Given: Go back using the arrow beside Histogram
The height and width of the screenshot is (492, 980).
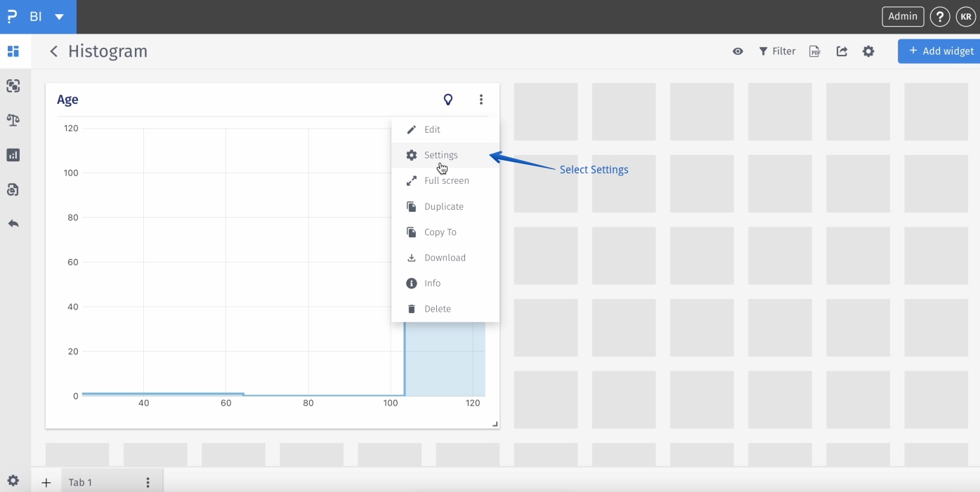Looking at the screenshot, I should [53, 51].
